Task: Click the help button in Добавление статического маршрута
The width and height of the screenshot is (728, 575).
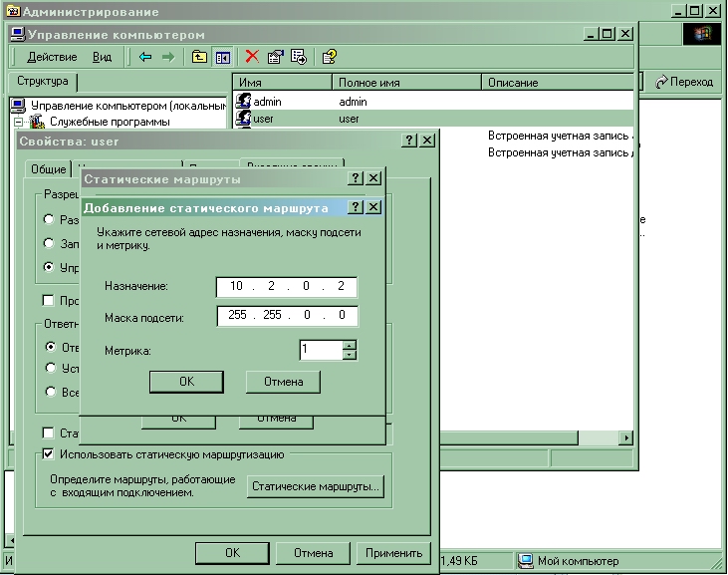Action: [357, 207]
